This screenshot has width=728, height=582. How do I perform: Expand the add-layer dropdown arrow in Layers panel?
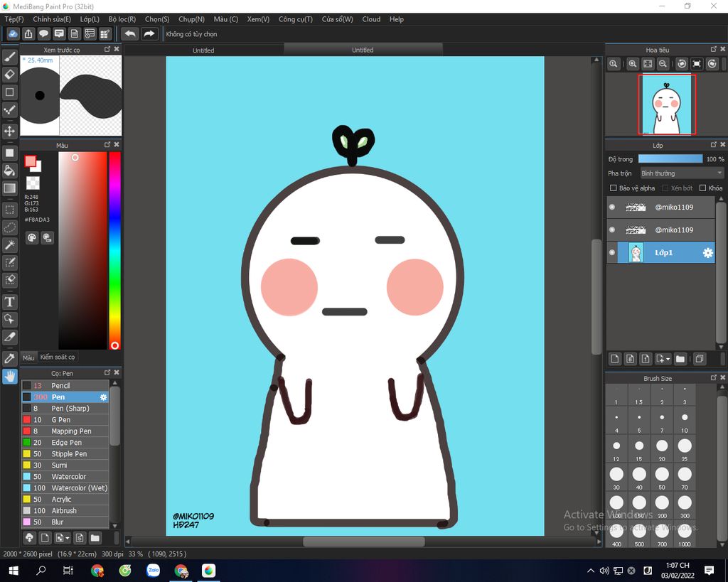pyautogui.click(x=668, y=360)
